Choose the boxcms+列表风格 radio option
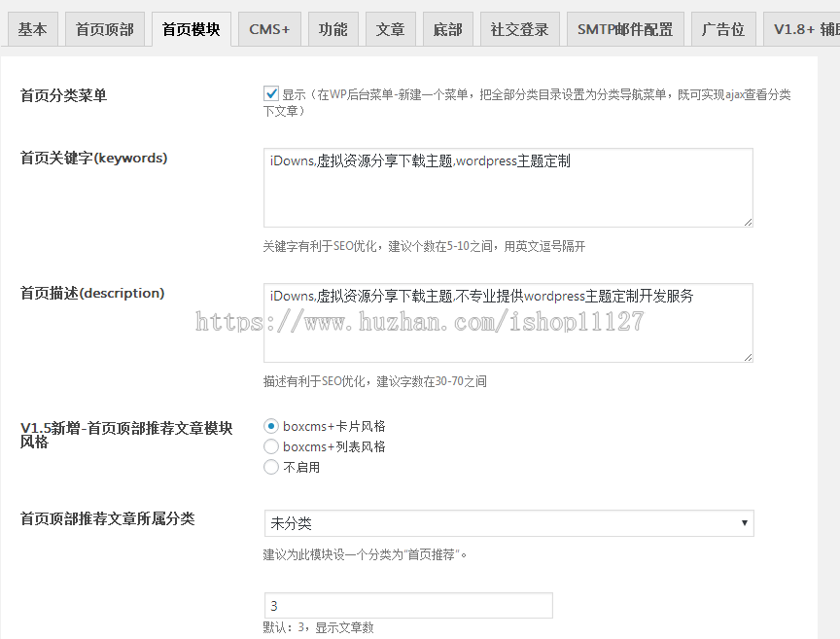840x639 pixels. pyautogui.click(x=271, y=446)
